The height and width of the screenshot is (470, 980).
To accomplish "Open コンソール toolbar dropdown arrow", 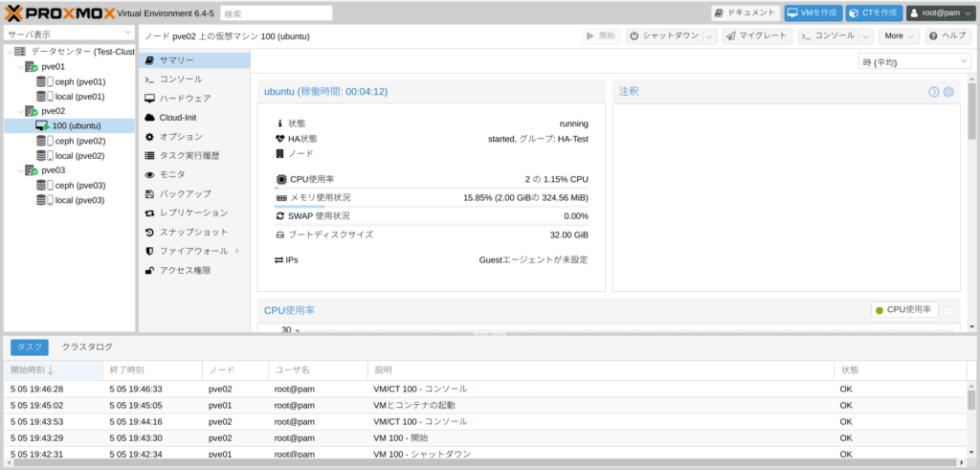I will [866, 36].
